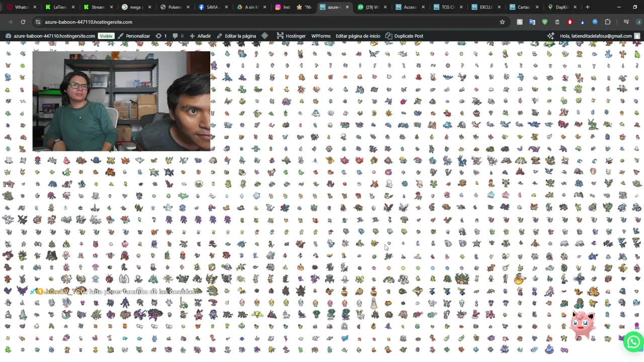Open the site dashboard menu azure-baboon

point(50,36)
